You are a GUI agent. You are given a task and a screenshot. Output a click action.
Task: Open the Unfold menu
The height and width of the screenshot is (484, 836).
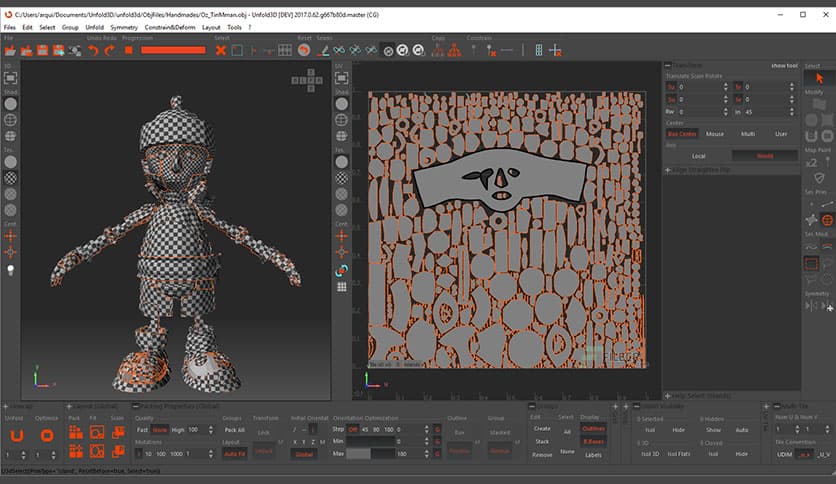[94, 27]
